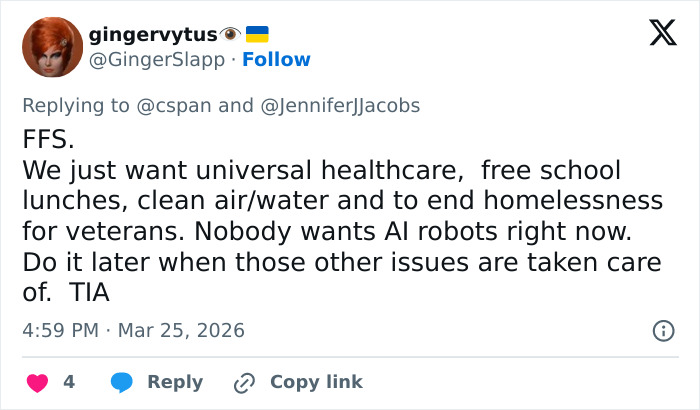Open the @cspan mention
Screen dimensions: 700x410
(177, 106)
